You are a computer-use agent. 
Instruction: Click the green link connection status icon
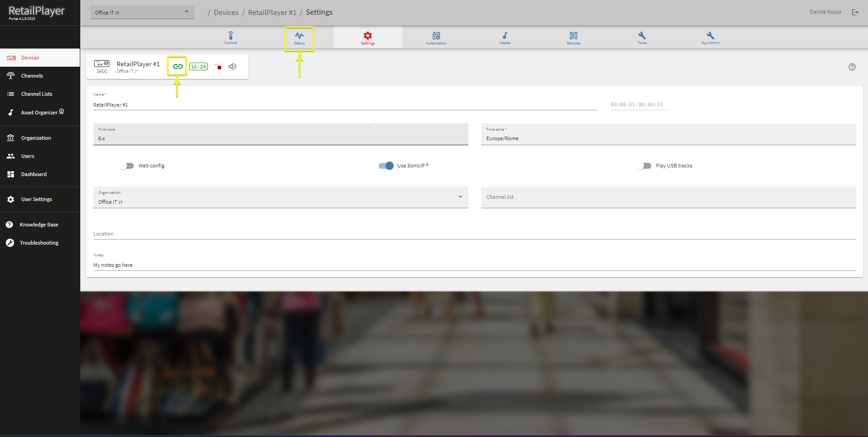tap(178, 67)
